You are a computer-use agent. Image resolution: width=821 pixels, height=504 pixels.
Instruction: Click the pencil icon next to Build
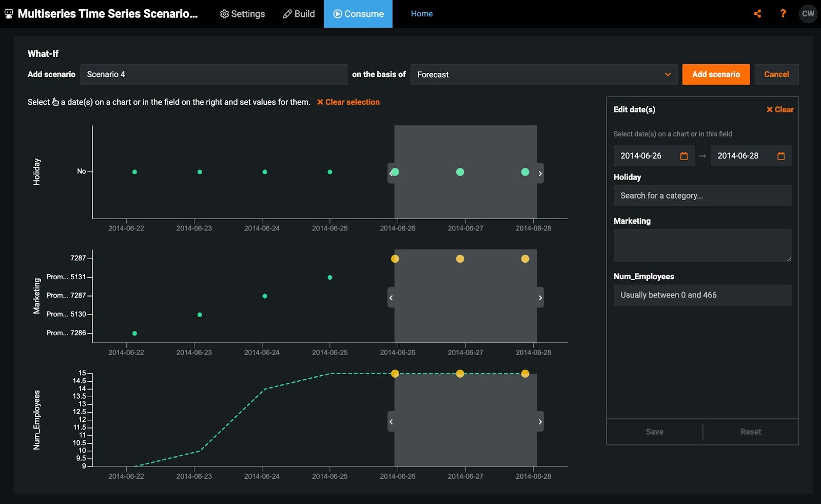click(x=287, y=14)
